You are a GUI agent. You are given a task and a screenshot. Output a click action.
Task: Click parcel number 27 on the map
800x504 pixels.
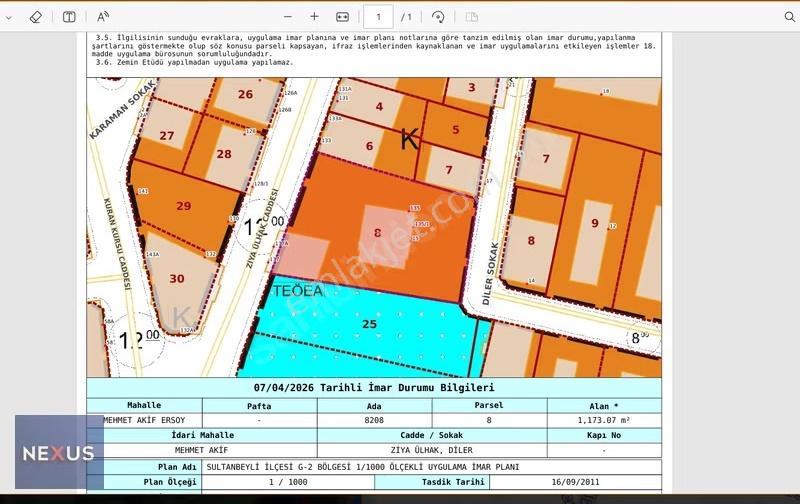167,136
